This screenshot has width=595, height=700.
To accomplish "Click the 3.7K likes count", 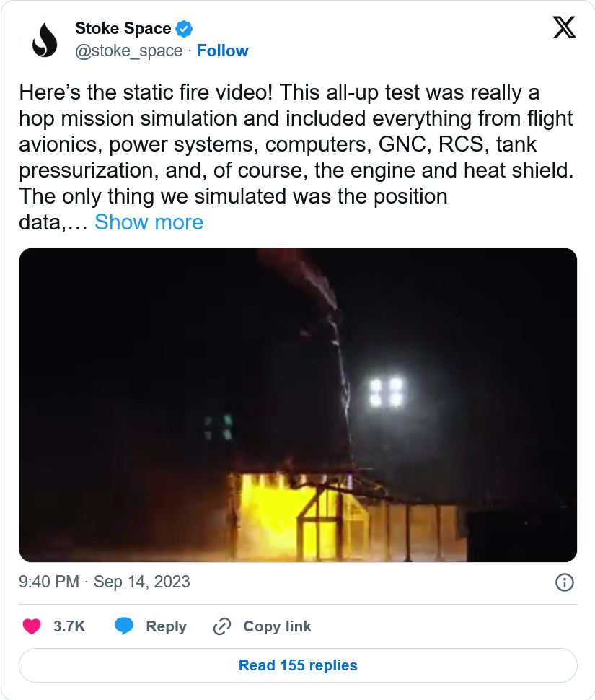I will click(69, 626).
